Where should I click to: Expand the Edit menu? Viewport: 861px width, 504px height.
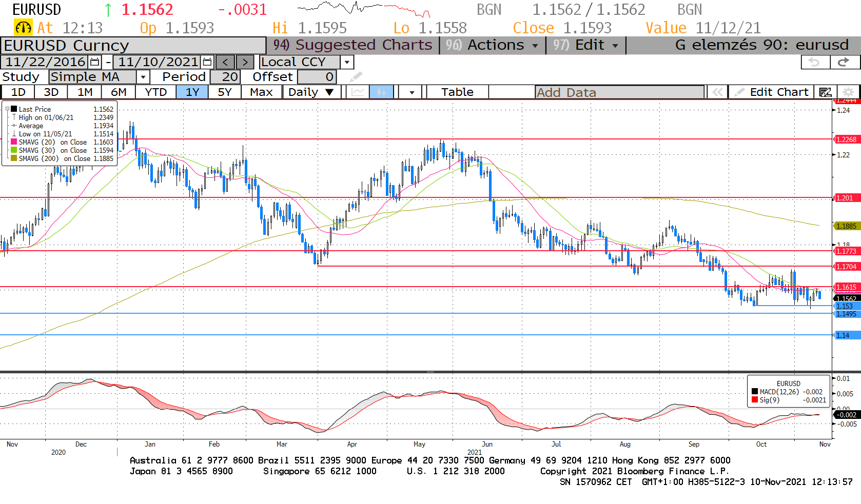[x=585, y=45]
